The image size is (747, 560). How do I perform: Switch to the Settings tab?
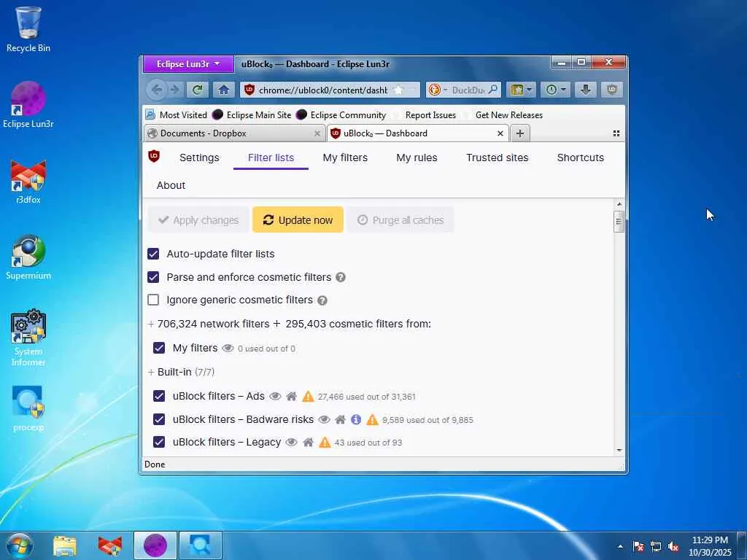(x=199, y=157)
